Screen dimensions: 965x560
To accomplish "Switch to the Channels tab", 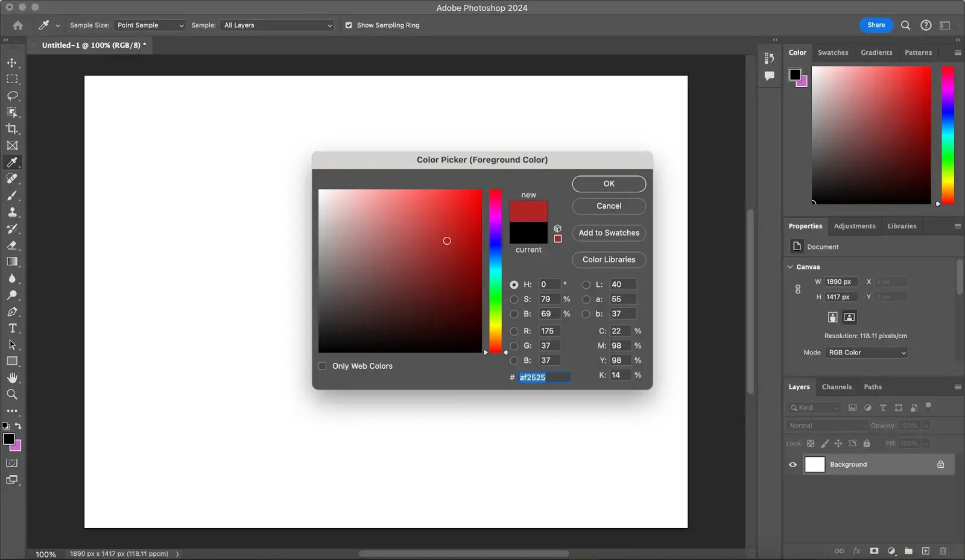I will coord(837,387).
